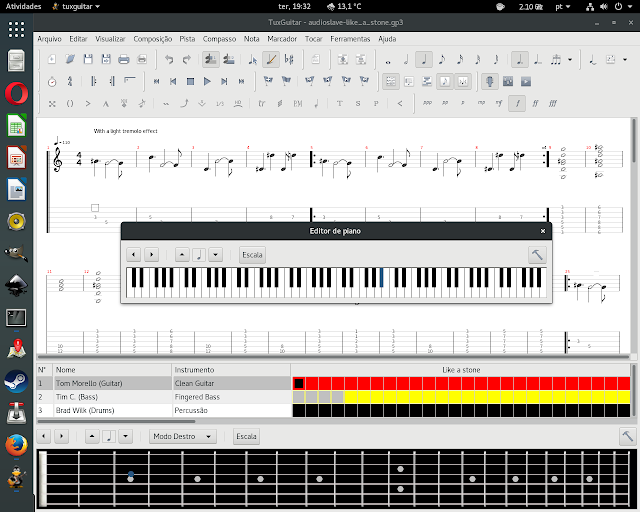
Task: Open the Pista menu
Action: 187,39
